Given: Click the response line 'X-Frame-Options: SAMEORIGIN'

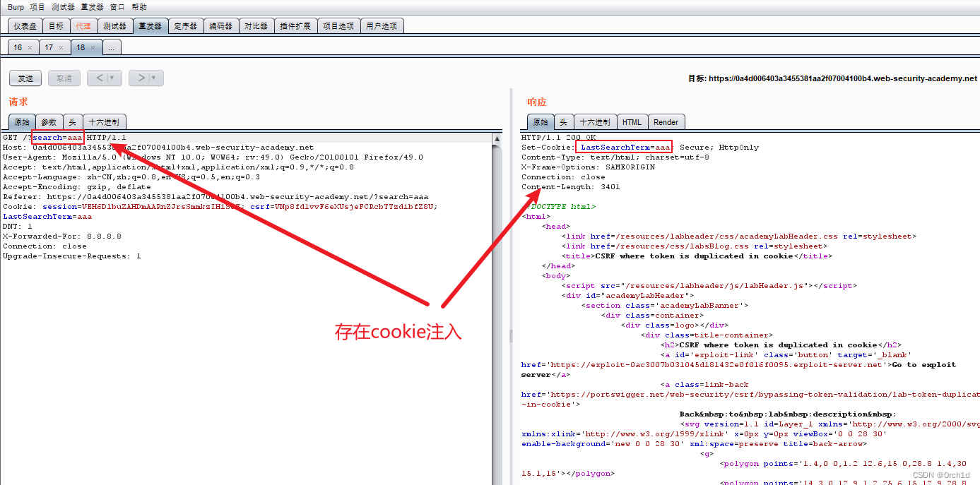Looking at the screenshot, I should (x=588, y=167).
